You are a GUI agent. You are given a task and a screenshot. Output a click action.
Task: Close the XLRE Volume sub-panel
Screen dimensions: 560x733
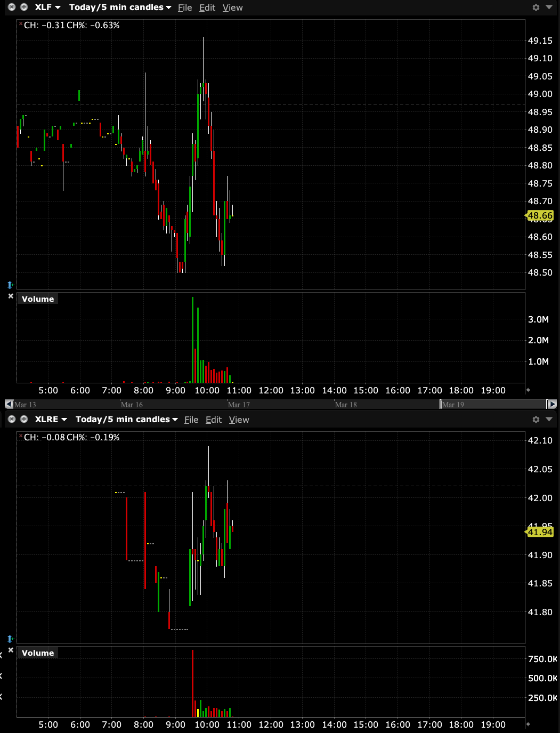tap(11, 650)
